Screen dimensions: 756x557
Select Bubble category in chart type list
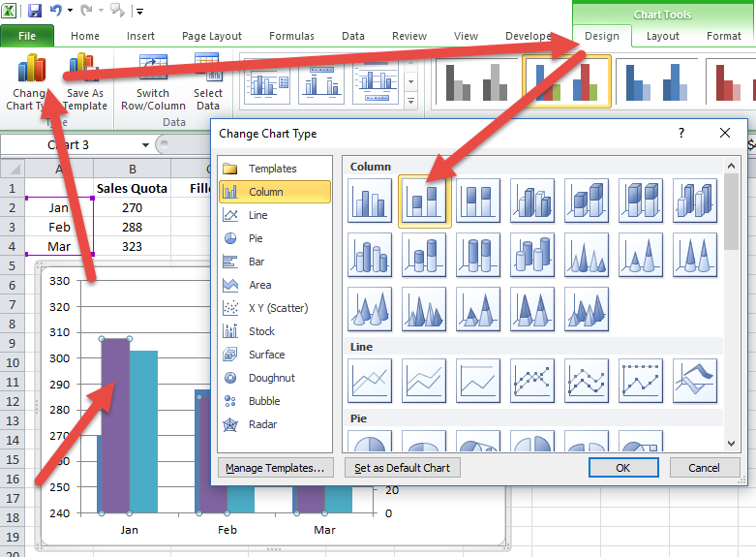coord(275,401)
